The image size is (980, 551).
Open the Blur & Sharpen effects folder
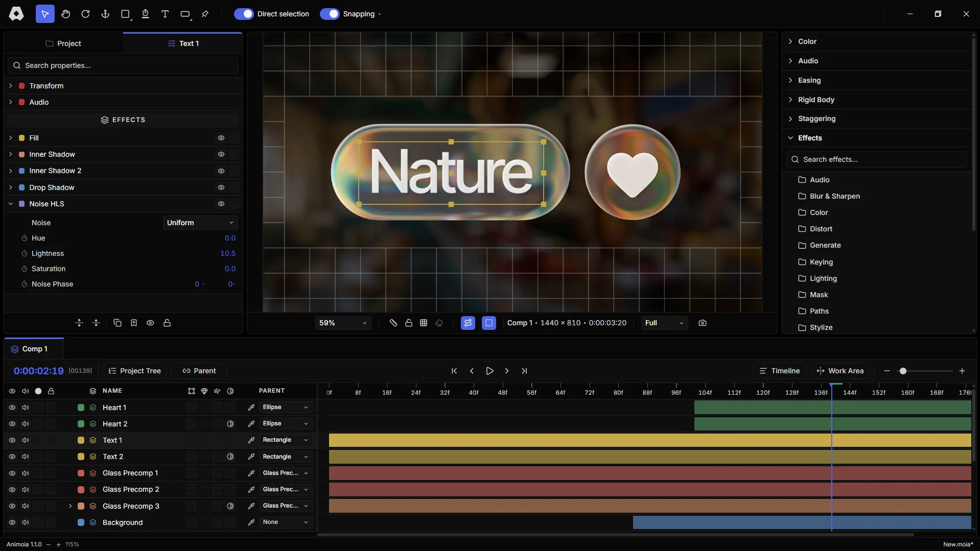(829, 196)
